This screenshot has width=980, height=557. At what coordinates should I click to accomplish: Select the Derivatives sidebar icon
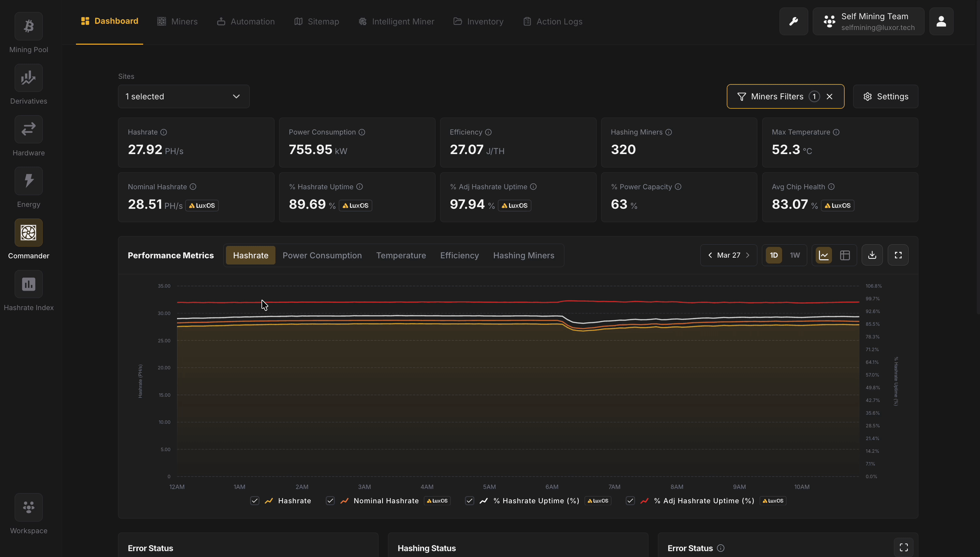coord(28,78)
